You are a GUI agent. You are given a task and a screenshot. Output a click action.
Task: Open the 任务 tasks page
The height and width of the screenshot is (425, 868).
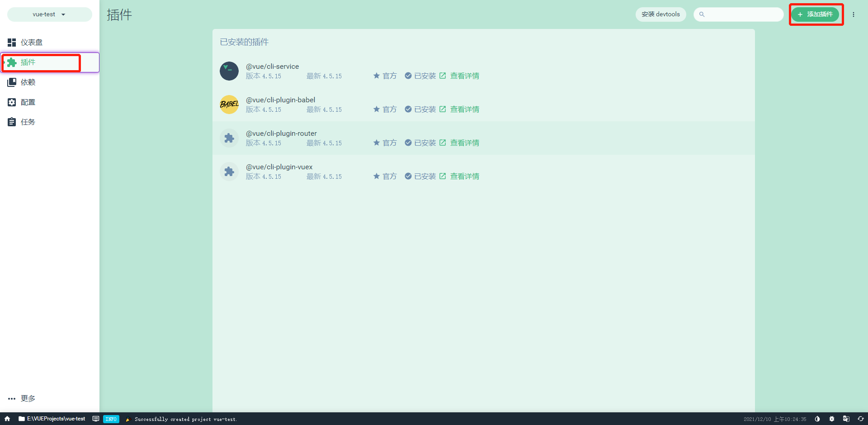click(x=50, y=122)
